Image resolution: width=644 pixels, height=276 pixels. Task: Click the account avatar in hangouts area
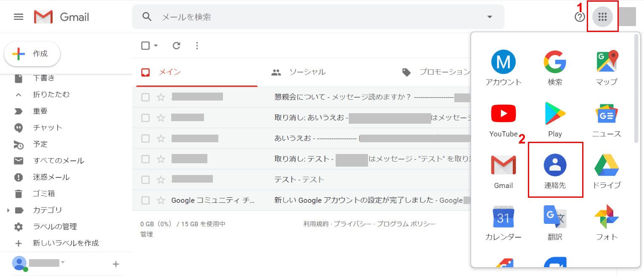[19, 263]
